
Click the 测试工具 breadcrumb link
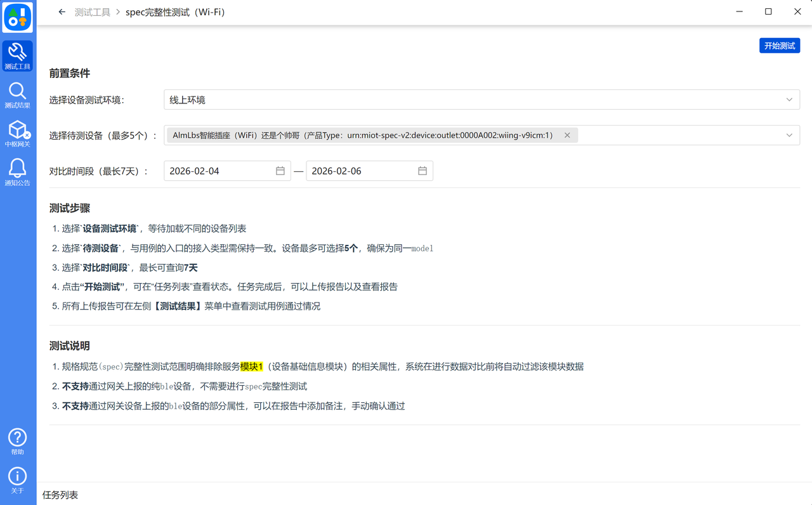click(93, 12)
